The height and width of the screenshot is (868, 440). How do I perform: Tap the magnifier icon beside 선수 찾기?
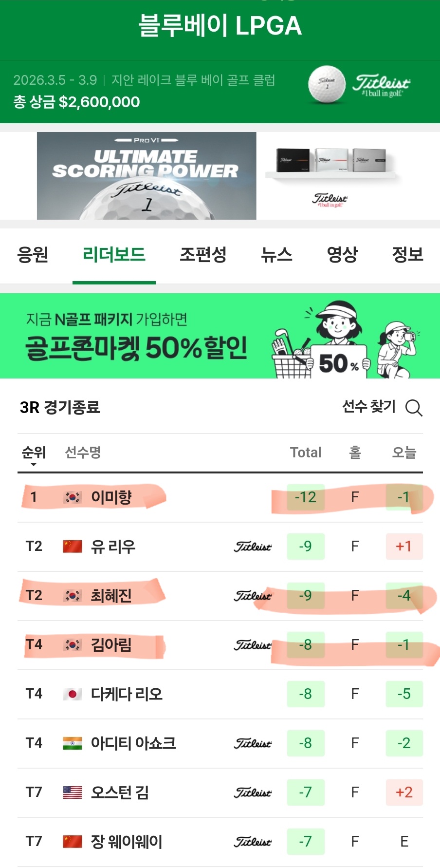coord(414,408)
